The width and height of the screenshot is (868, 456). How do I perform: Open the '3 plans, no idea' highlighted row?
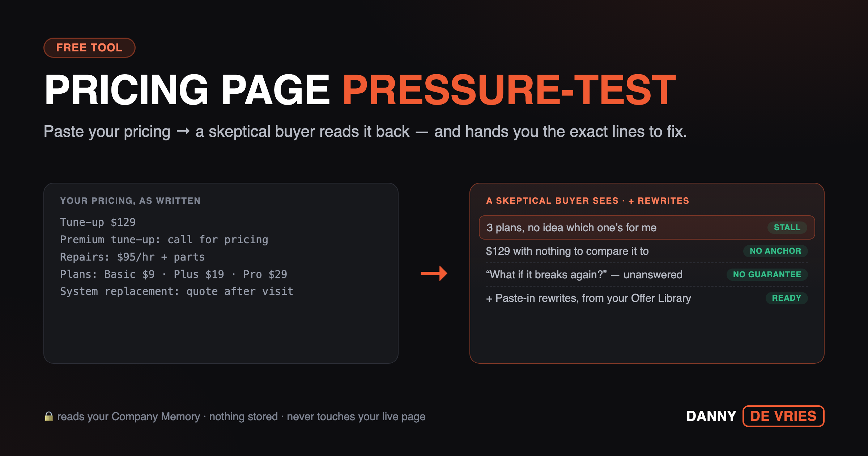point(647,228)
